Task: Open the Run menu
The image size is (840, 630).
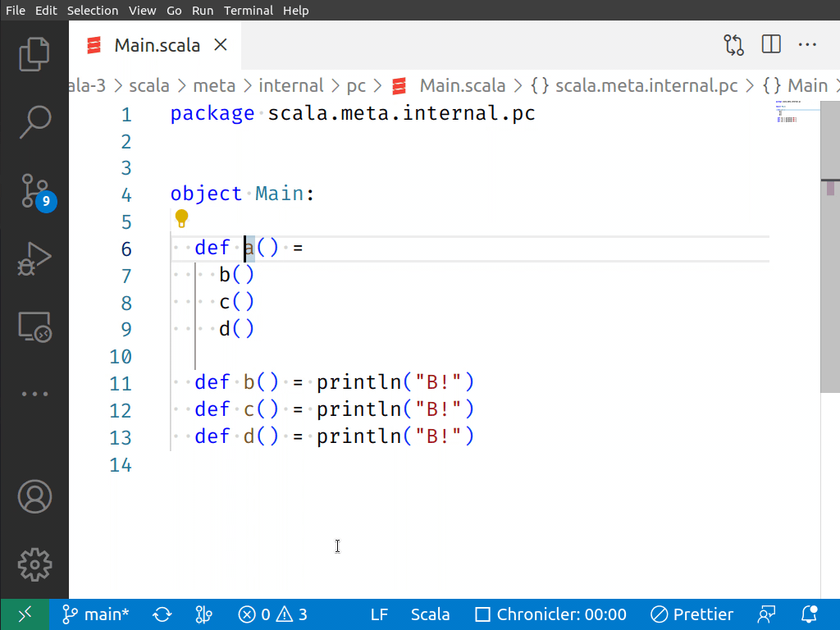Action: pos(203,10)
